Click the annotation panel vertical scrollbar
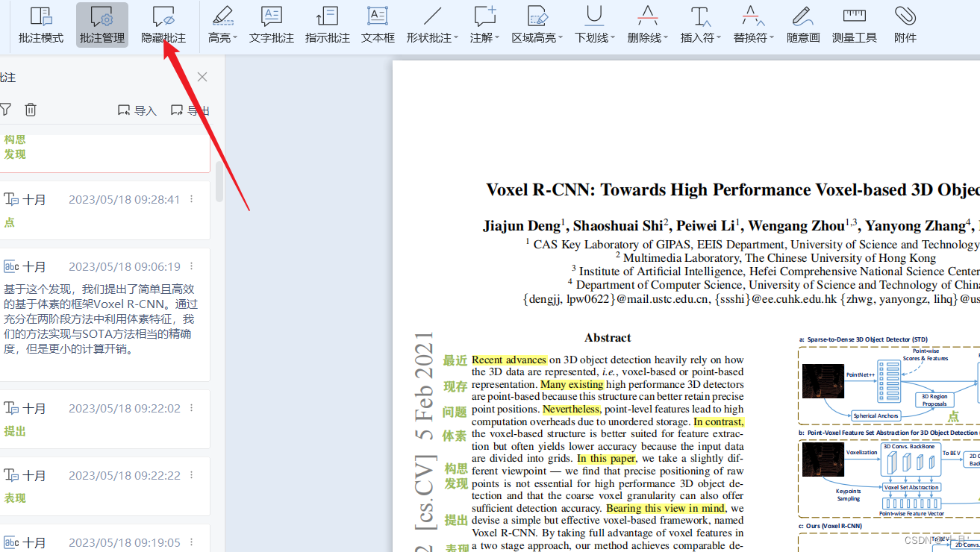The image size is (980, 552). 219,181
